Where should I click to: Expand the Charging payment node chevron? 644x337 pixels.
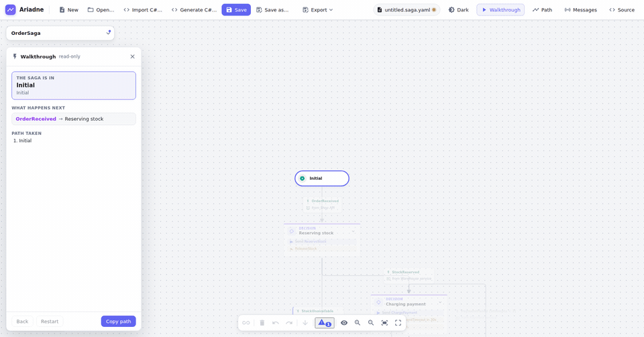(x=440, y=303)
